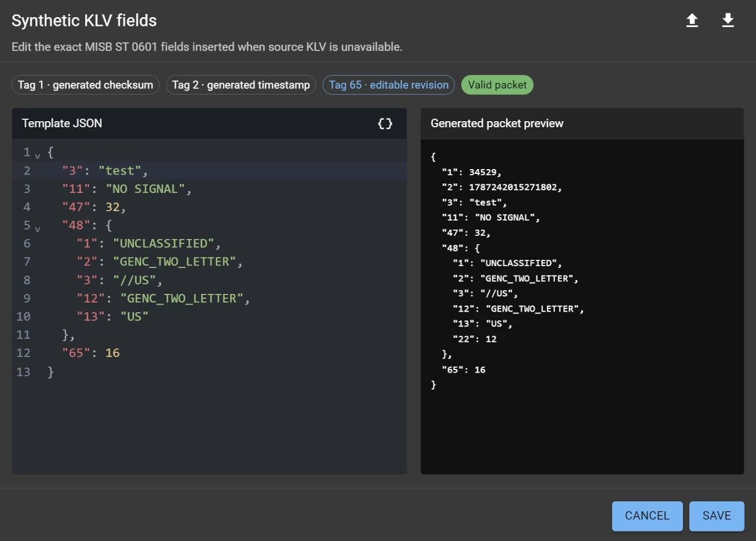The height and width of the screenshot is (541, 756).
Task: Click the value 16 for key "65" in editor
Action: (x=112, y=353)
